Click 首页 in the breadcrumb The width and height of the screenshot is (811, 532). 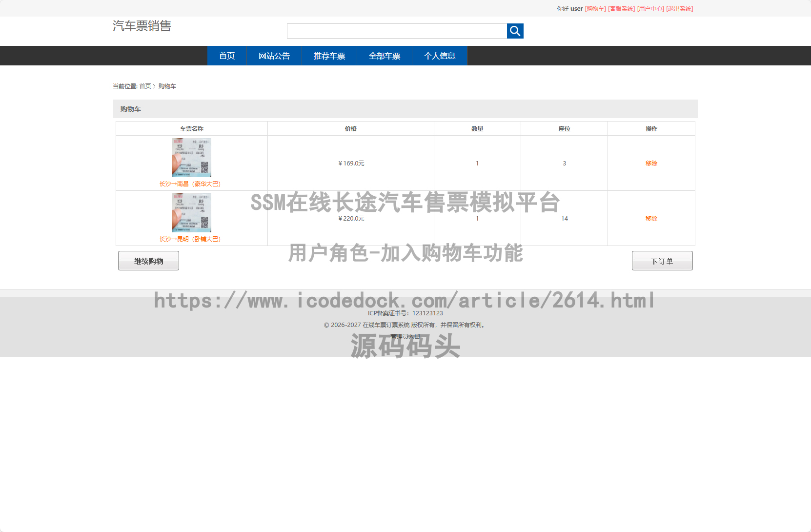(x=145, y=86)
